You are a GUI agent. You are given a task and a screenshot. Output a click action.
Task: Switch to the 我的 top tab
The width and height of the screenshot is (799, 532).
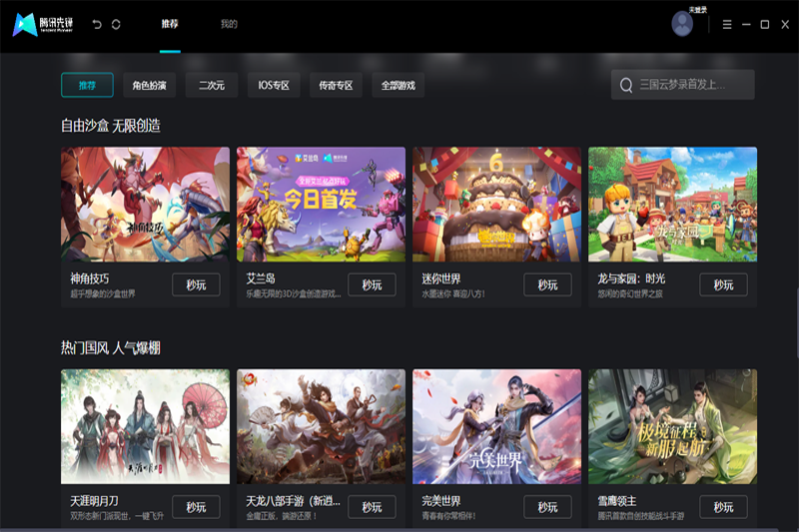pos(229,23)
